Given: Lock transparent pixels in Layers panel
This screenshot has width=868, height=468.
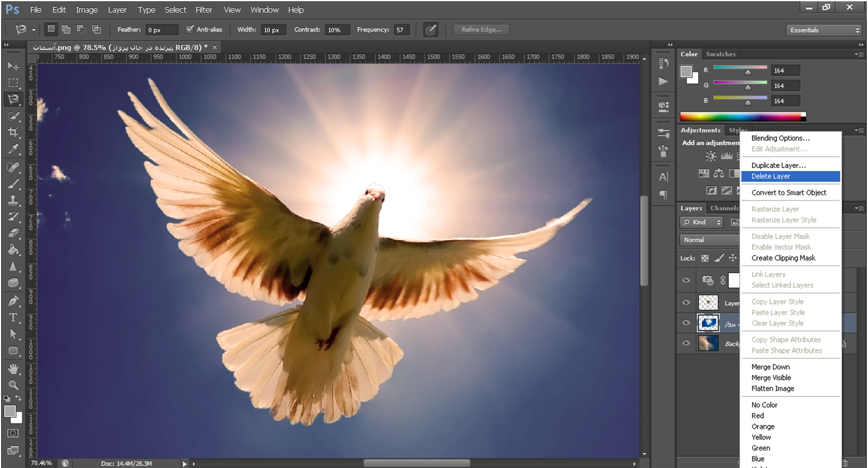Looking at the screenshot, I should [x=705, y=258].
